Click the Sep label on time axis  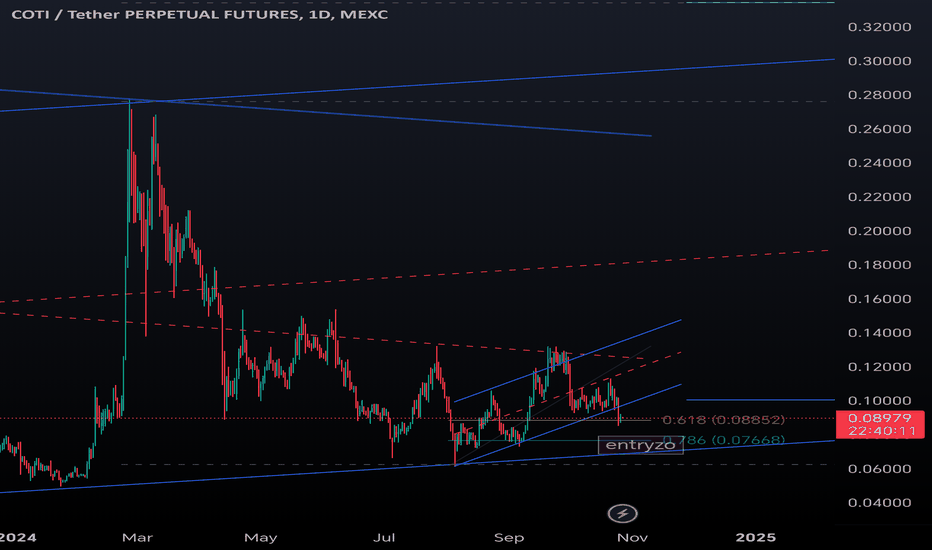[x=509, y=538]
